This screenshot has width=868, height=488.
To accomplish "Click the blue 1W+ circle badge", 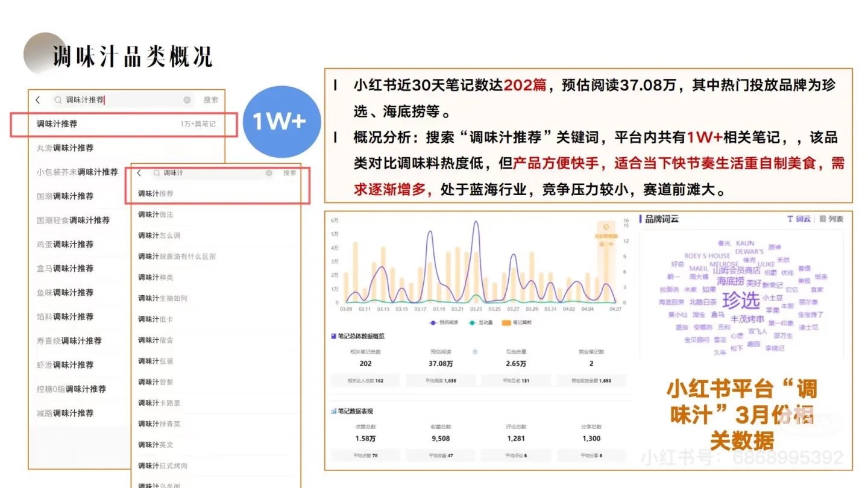I will point(281,122).
